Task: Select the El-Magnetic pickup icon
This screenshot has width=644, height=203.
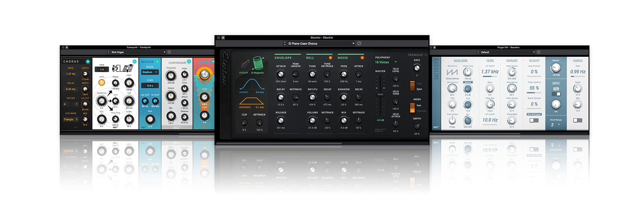Action: pyautogui.click(x=258, y=64)
